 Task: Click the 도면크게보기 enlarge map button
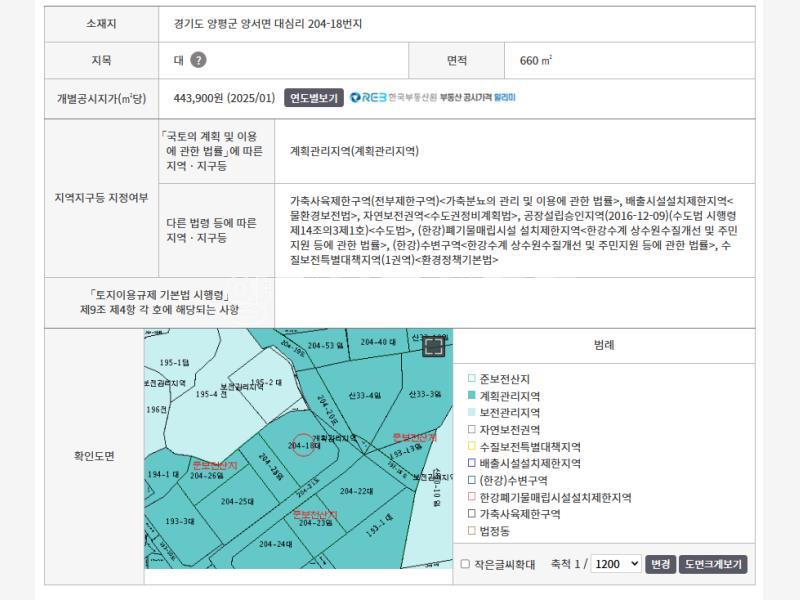point(713,564)
